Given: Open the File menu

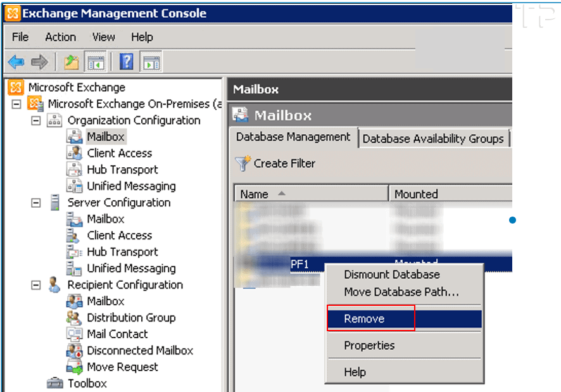Looking at the screenshot, I should coord(20,37).
